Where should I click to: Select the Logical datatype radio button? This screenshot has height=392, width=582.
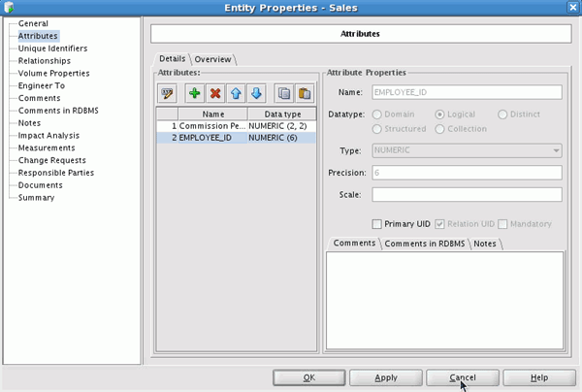(x=439, y=114)
